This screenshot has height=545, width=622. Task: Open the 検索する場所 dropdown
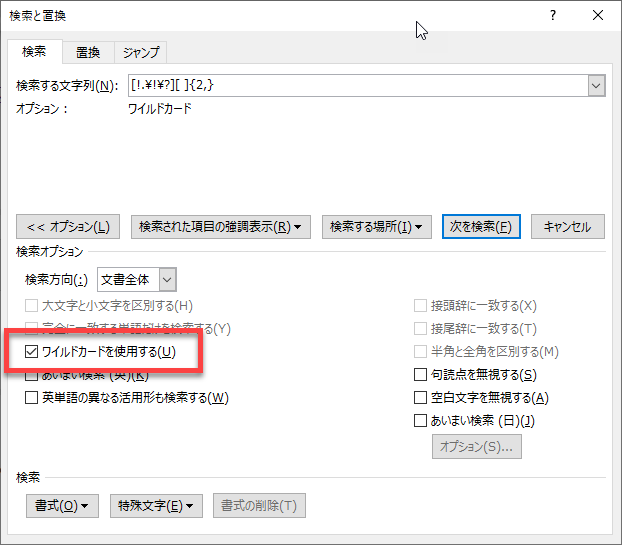(376, 226)
